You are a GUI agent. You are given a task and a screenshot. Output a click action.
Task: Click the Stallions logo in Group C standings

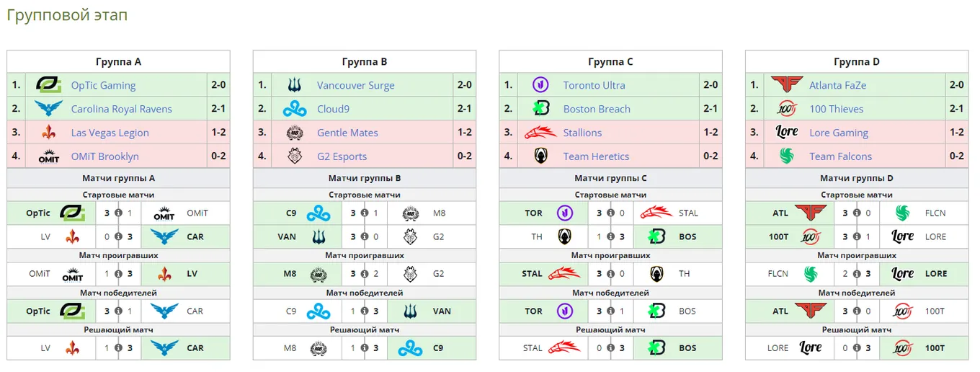coord(541,133)
